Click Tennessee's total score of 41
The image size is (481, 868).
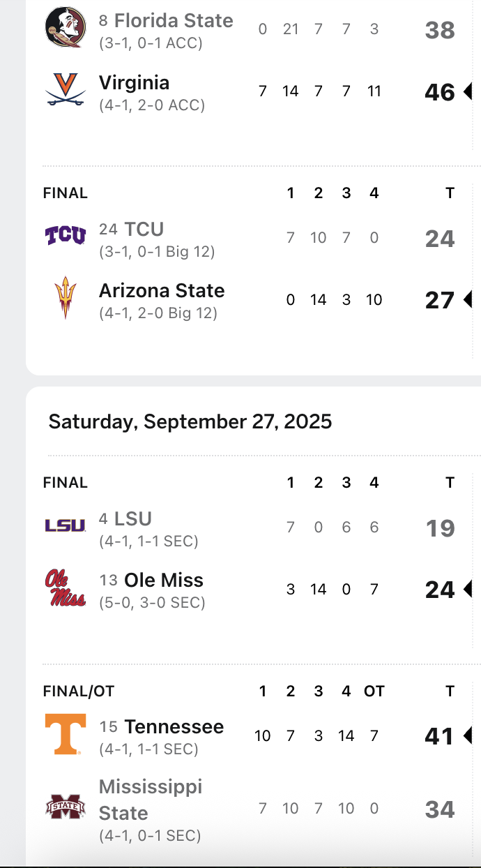pyautogui.click(x=440, y=736)
